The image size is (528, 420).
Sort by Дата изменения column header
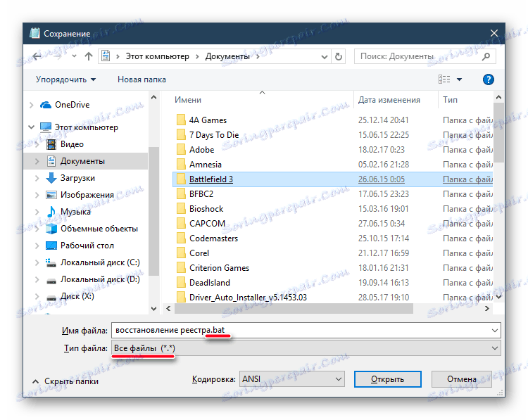coord(389,100)
